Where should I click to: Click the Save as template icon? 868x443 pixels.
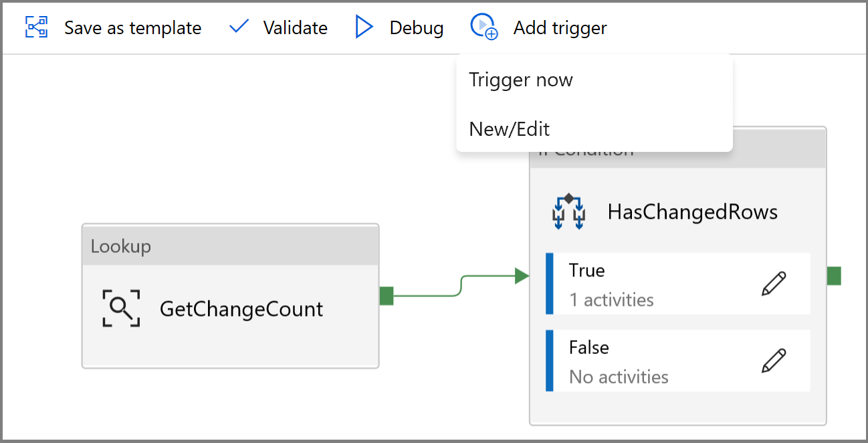(37, 27)
